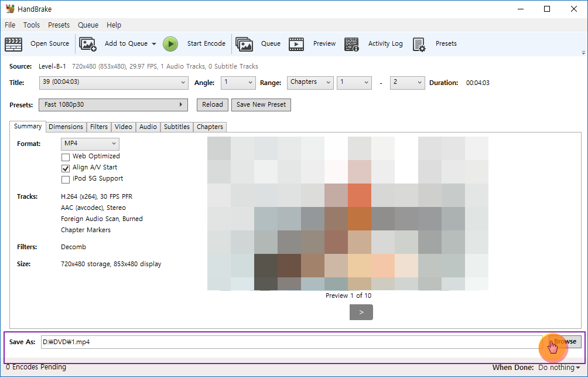This screenshot has width=588, height=377.
Task: Click the Preview toolbar label
Action: [324, 44]
